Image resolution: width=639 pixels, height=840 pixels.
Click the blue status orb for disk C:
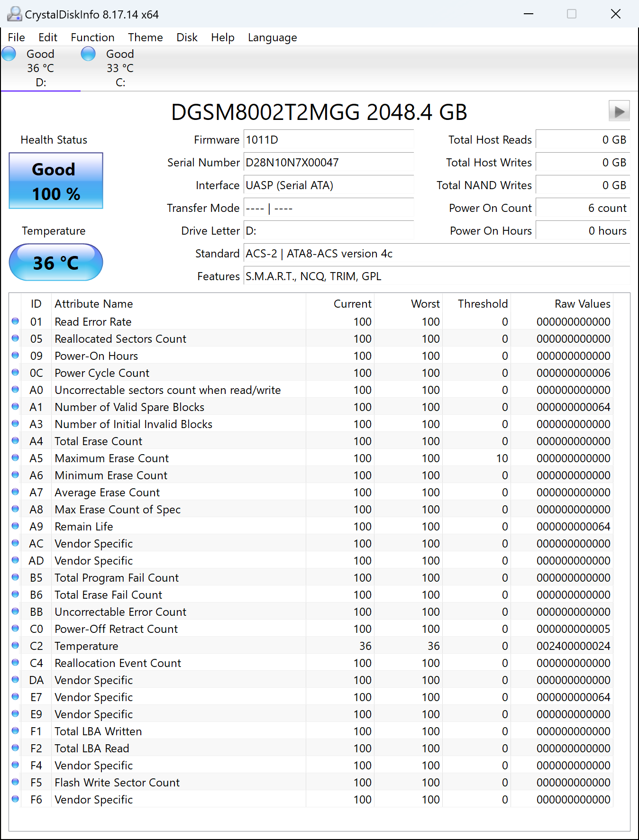tap(88, 54)
